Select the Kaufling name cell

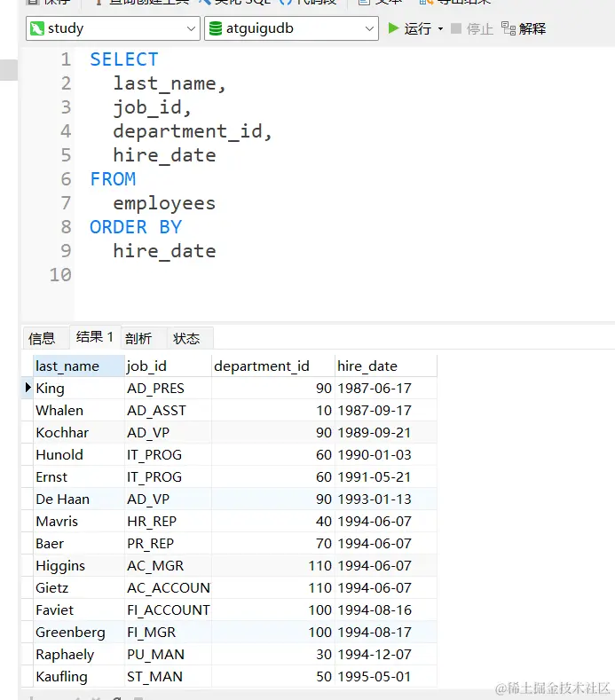coord(79,676)
